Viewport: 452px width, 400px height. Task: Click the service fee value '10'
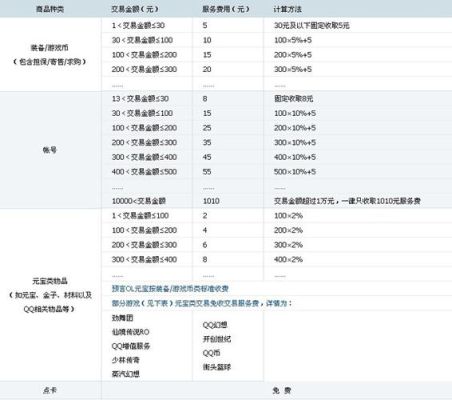(207, 40)
